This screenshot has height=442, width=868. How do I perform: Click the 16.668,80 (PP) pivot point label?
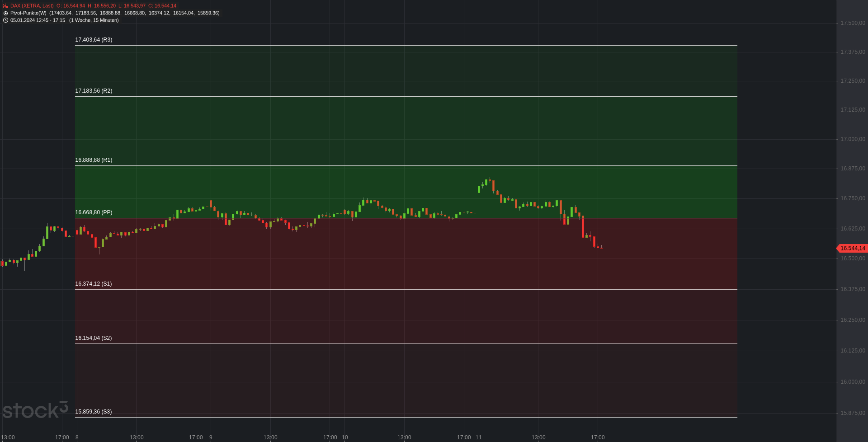click(94, 212)
